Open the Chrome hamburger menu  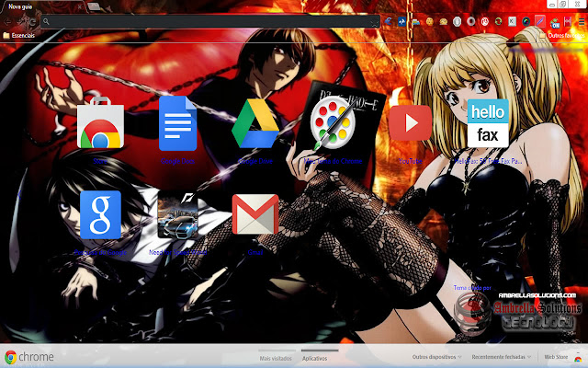coord(582,22)
